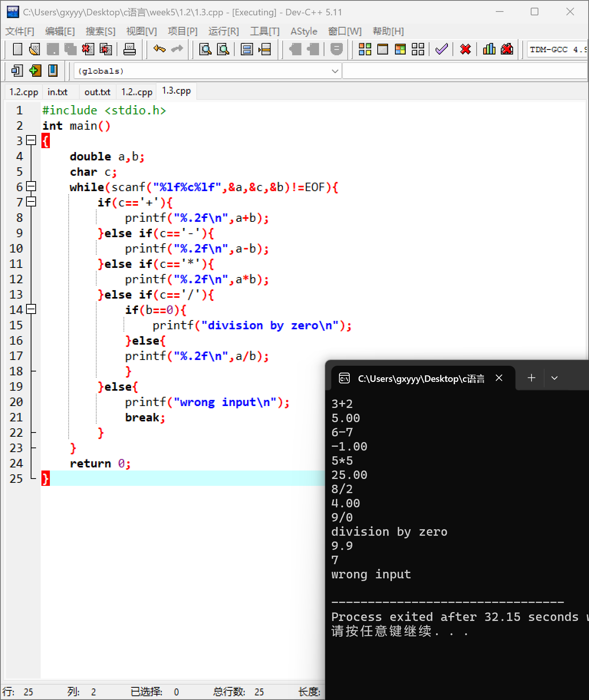Add a new terminal tab with plus button

click(531, 378)
